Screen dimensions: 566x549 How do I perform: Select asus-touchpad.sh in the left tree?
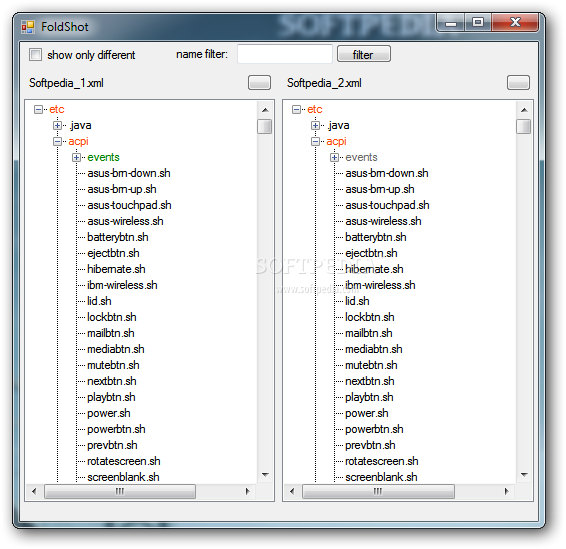[x=129, y=205]
